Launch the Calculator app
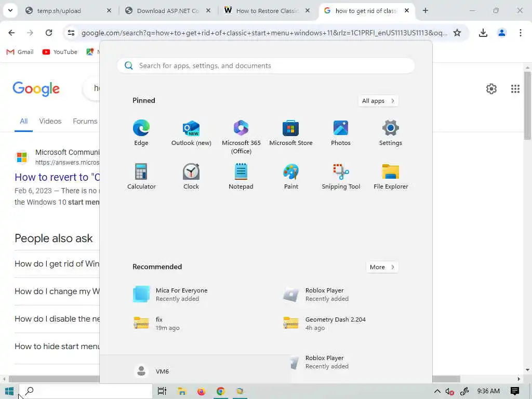 [x=141, y=176]
